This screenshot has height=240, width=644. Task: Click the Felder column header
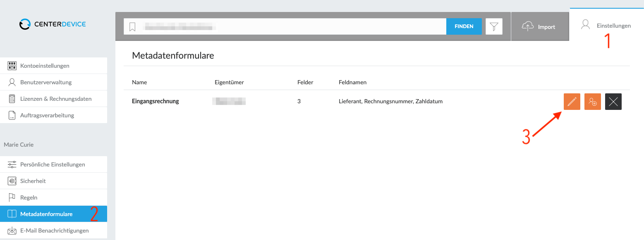coord(305,82)
